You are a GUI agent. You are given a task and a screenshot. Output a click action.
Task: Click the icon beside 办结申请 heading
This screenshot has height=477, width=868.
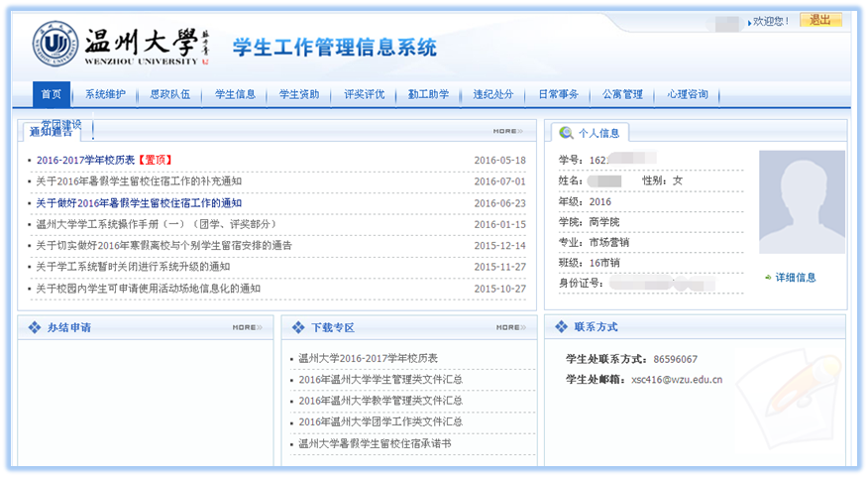click(x=35, y=327)
